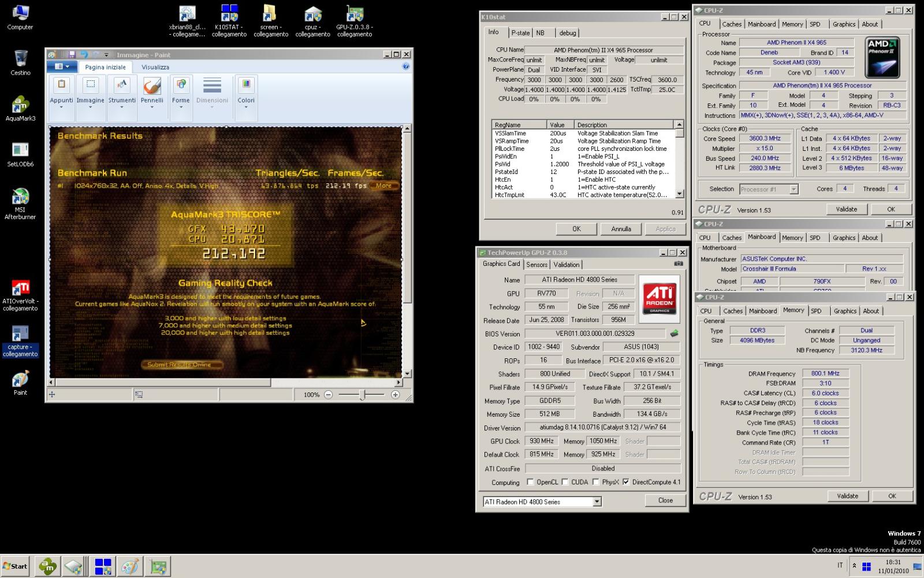The width and height of the screenshot is (924, 578).
Task: Toggle the CUDA checkbox in GPU-Z
Action: pyautogui.click(x=565, y=481)
